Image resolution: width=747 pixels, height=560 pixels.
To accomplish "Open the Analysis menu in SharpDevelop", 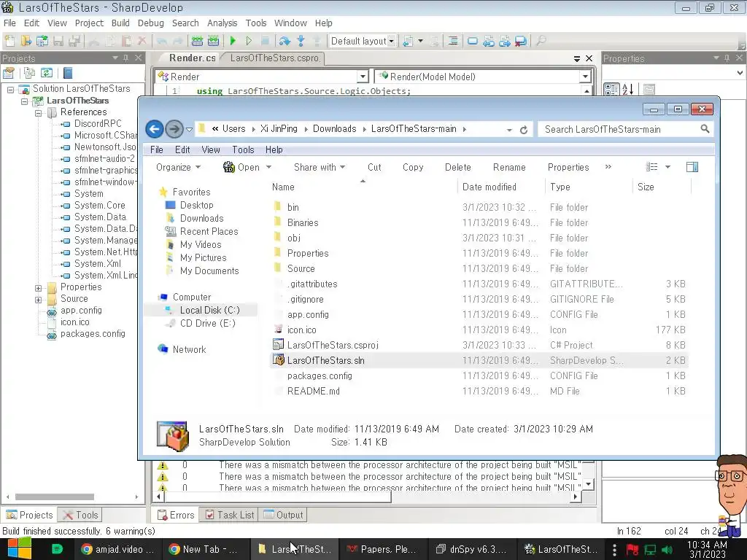I will [x=222, y=23].
